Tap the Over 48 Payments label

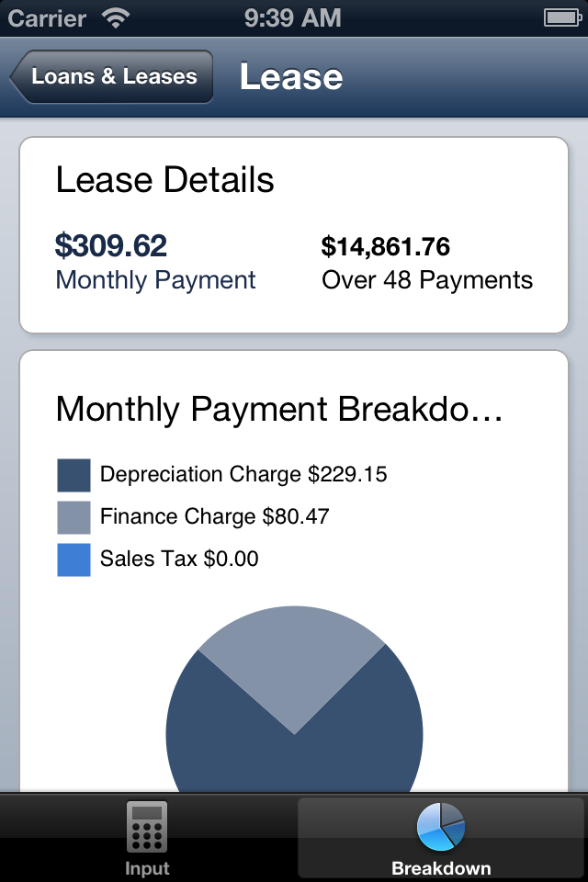point(427,279)
